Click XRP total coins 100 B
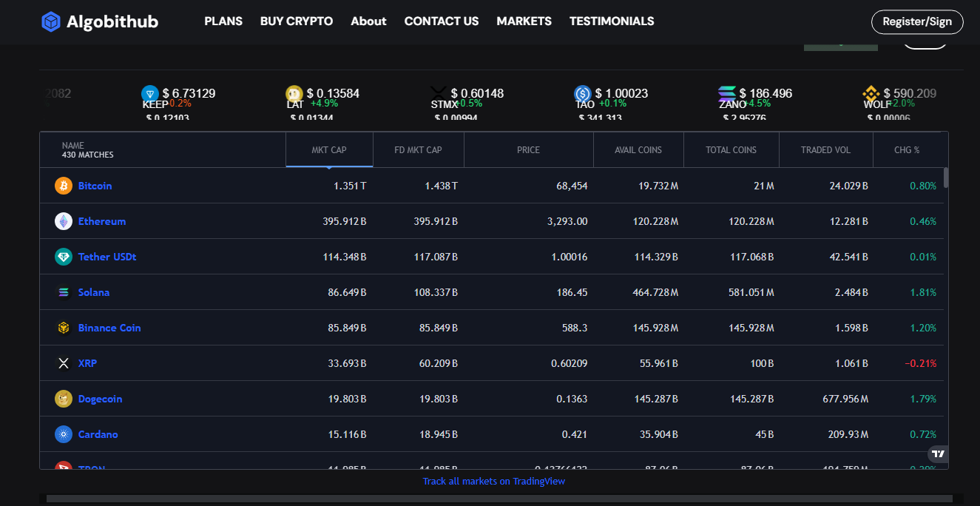 pos(760,363)
